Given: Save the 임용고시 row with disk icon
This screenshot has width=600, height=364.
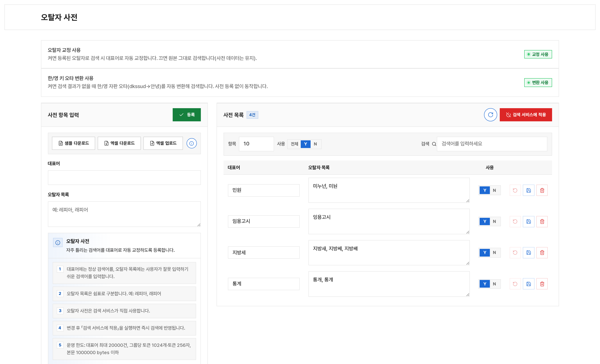Looking at the screenshot, I should click(528, 221).
